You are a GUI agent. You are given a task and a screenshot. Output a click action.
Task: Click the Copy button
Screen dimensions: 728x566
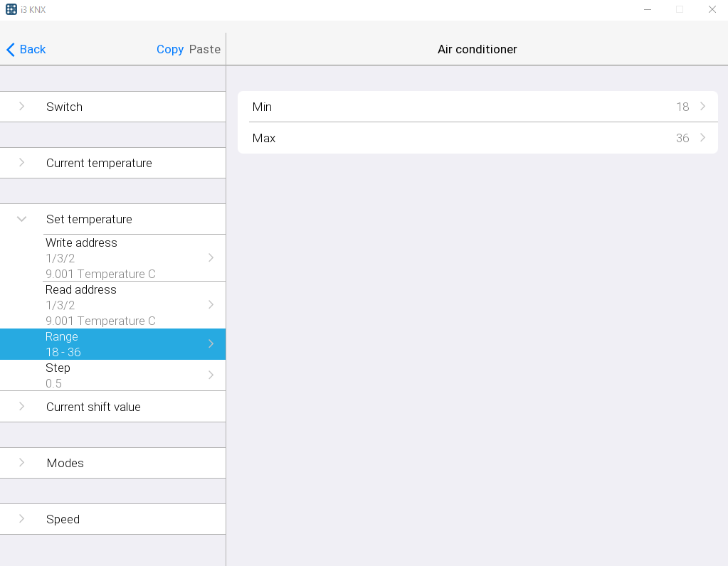[x=170, y=49]
